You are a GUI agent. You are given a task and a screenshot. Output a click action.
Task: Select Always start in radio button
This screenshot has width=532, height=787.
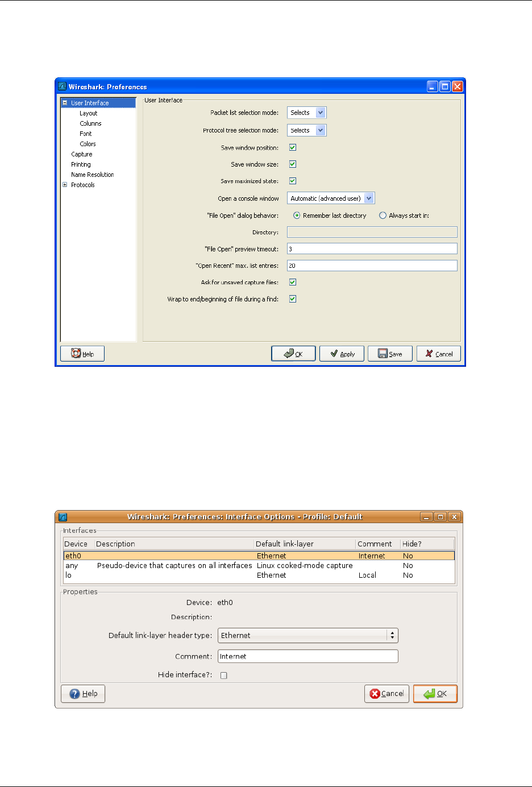[x=383, y=216]
